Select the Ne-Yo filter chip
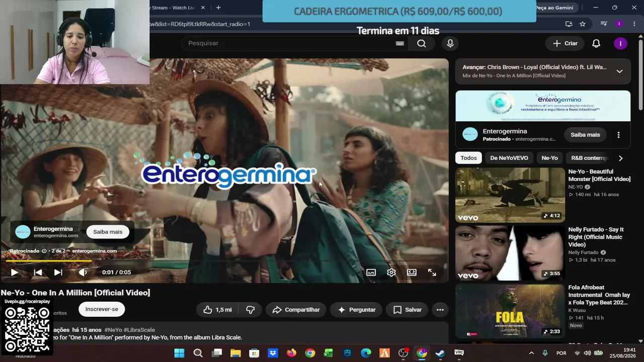This screenshot has height=362, width=644. point(549,158)
